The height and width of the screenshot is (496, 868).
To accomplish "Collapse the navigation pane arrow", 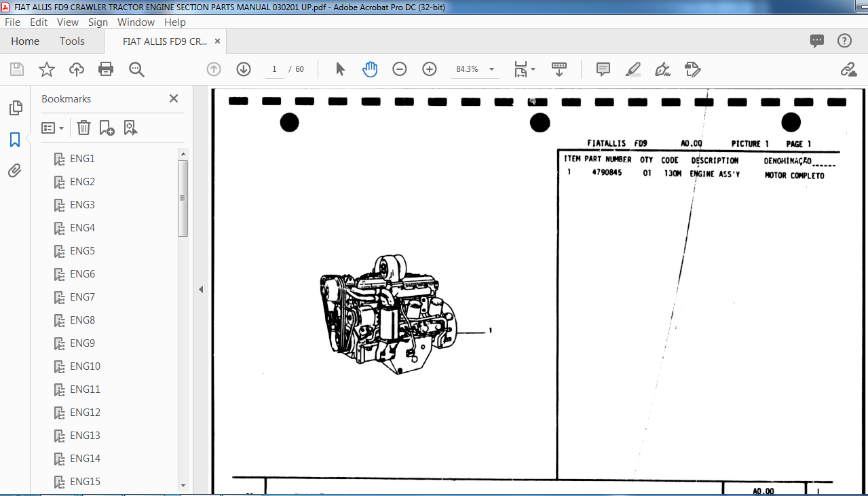I will click(x=201, y=290).
